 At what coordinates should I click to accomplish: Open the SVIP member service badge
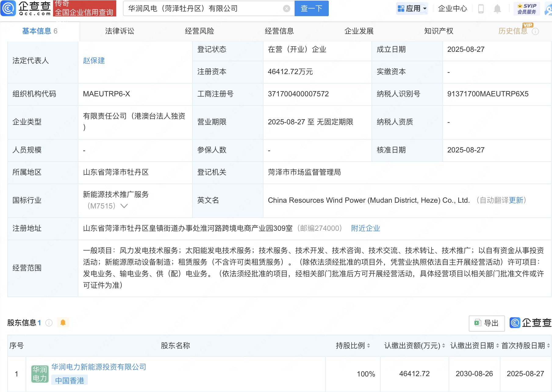pos(526,9)
